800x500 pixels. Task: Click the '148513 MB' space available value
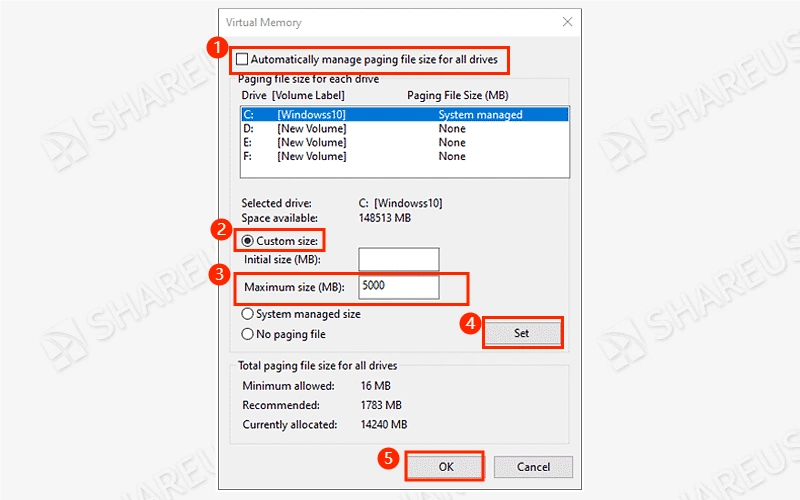pos(385,218)
